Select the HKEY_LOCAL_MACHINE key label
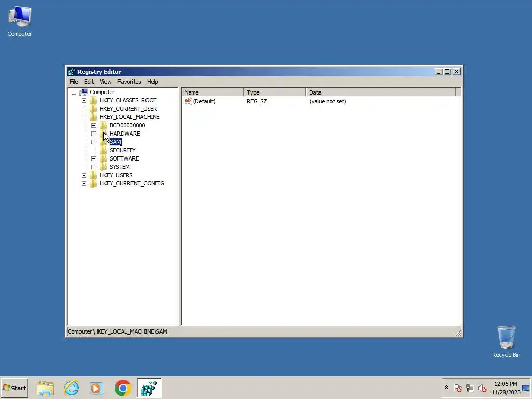This screenshot has width=532, height=399. [129, 117]
